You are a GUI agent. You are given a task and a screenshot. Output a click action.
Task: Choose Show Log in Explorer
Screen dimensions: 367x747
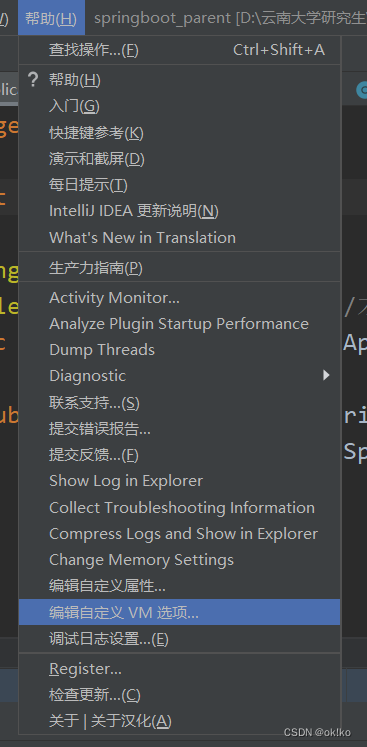[x=179, y=481]
